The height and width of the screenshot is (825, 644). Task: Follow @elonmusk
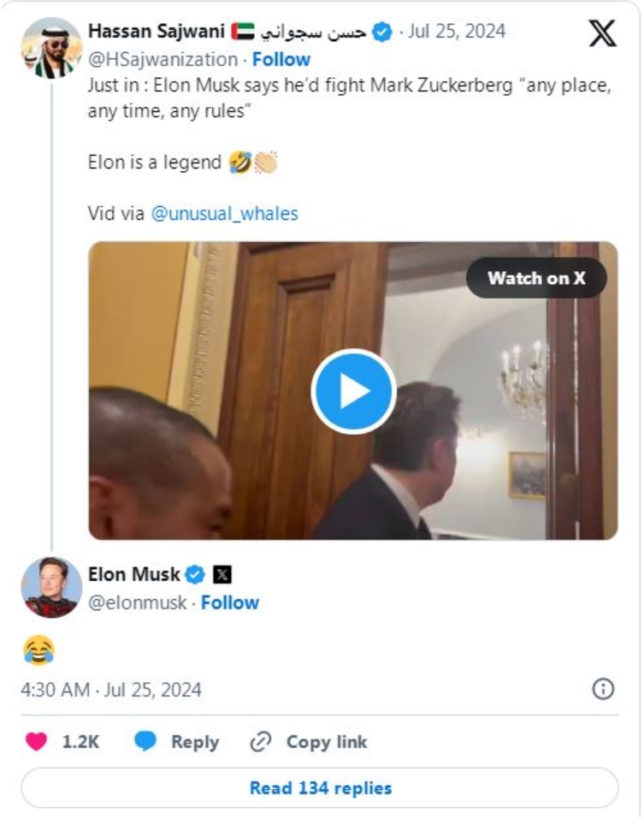(230, 602)
